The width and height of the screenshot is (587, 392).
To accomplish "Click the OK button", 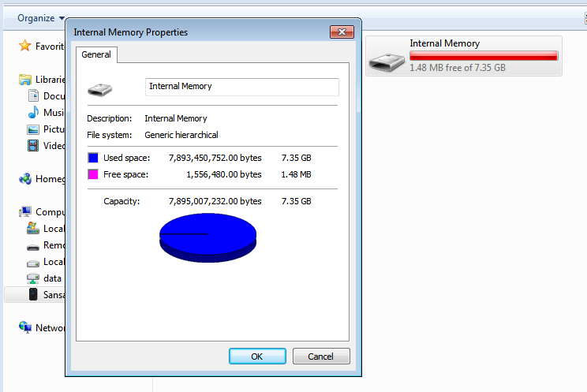I will [257, 356].
